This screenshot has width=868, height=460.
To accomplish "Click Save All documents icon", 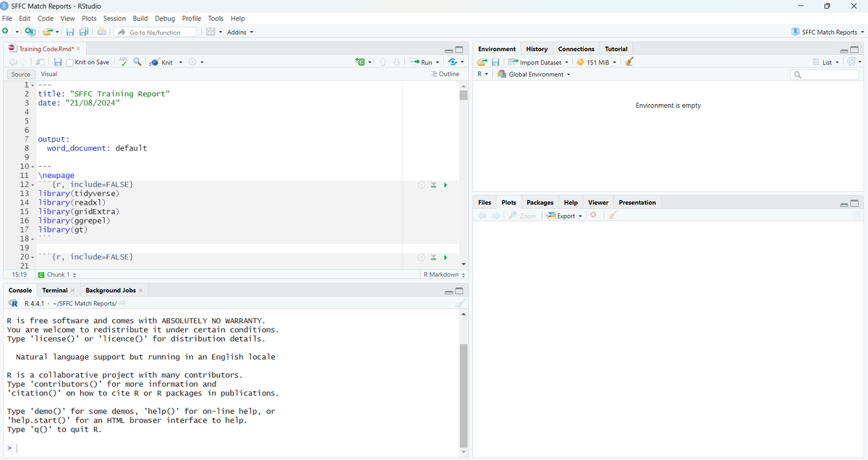I will coord(84,32).
